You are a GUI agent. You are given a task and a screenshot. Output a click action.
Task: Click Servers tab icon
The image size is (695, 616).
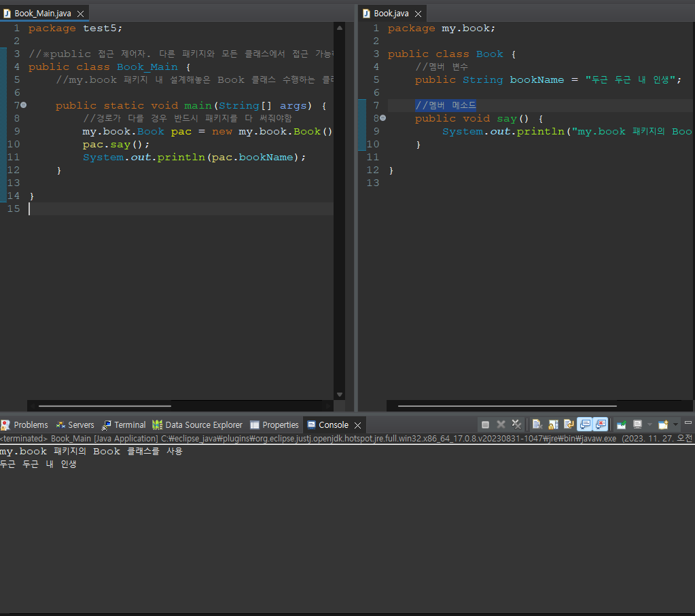[x=60, y=425]
